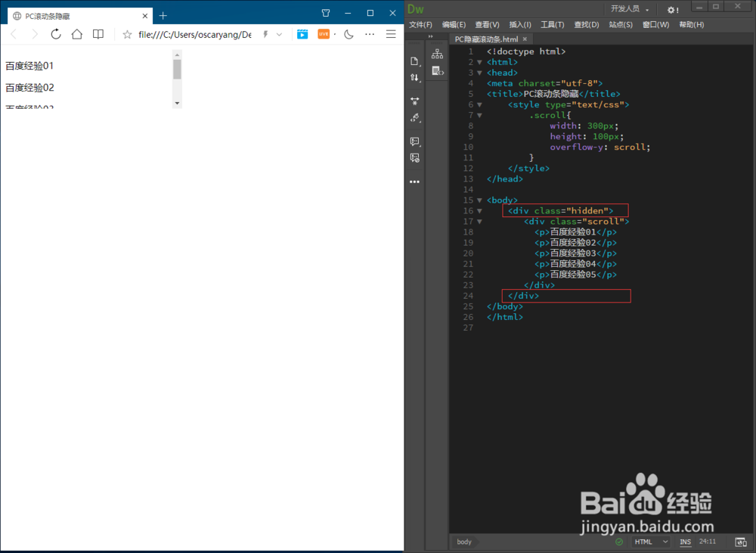Click the apply comment icon

[x=414, y=141]
